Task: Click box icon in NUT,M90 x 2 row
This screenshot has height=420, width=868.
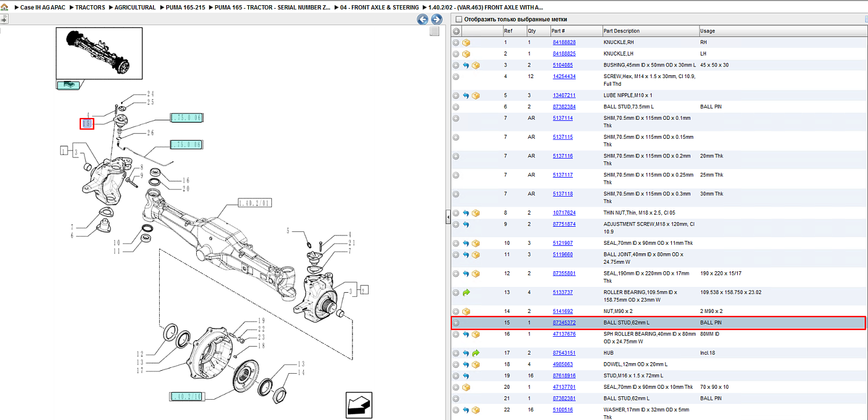Action: (466, 311)
